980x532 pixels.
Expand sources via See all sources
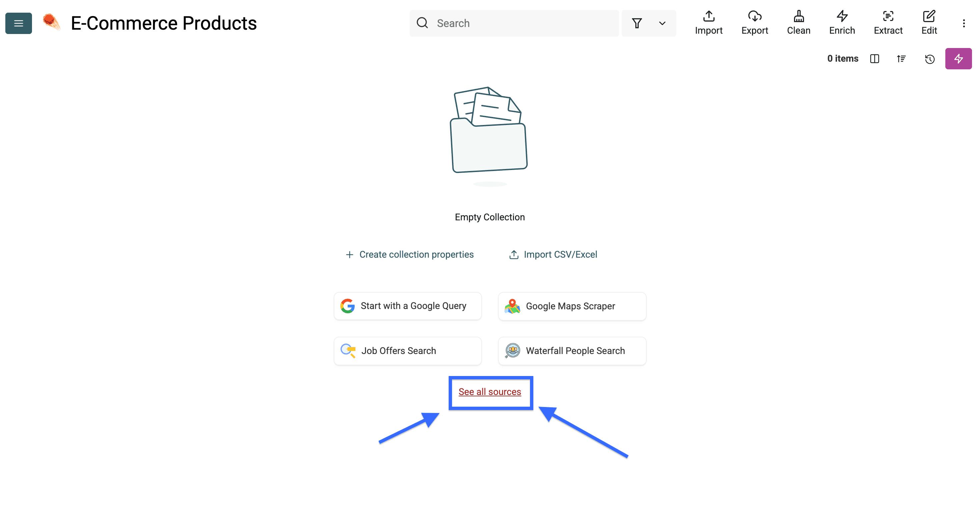click(490, 392)
